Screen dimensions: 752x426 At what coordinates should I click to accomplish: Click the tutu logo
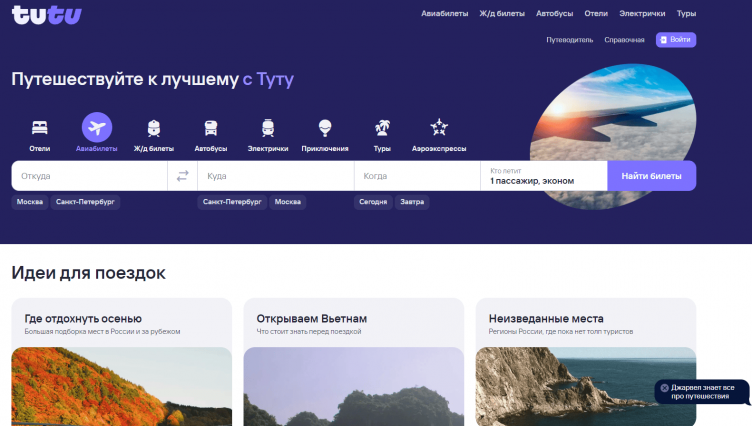click(47, 14)
